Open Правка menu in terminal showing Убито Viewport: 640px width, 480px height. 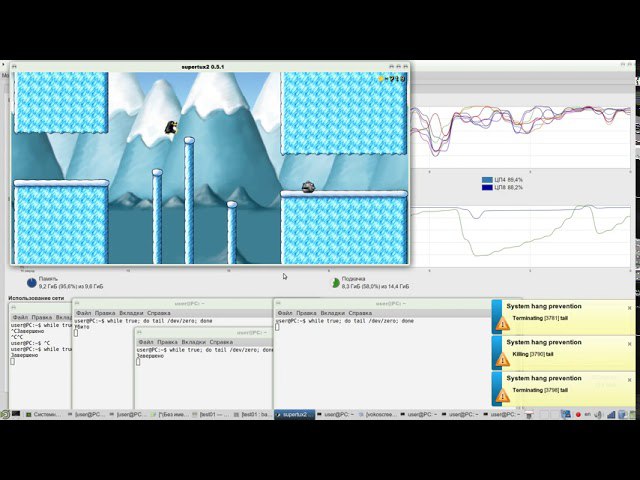(x=105, y=313)
